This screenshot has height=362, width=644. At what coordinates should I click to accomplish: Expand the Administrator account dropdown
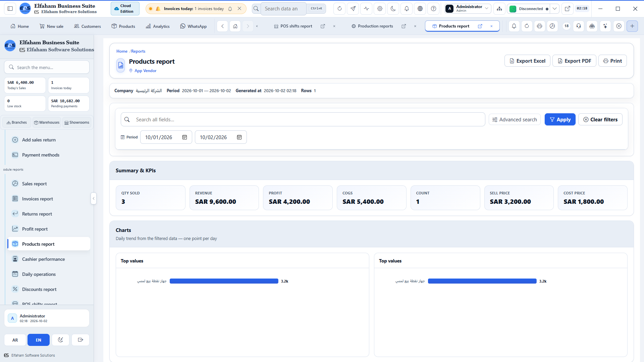468,9
